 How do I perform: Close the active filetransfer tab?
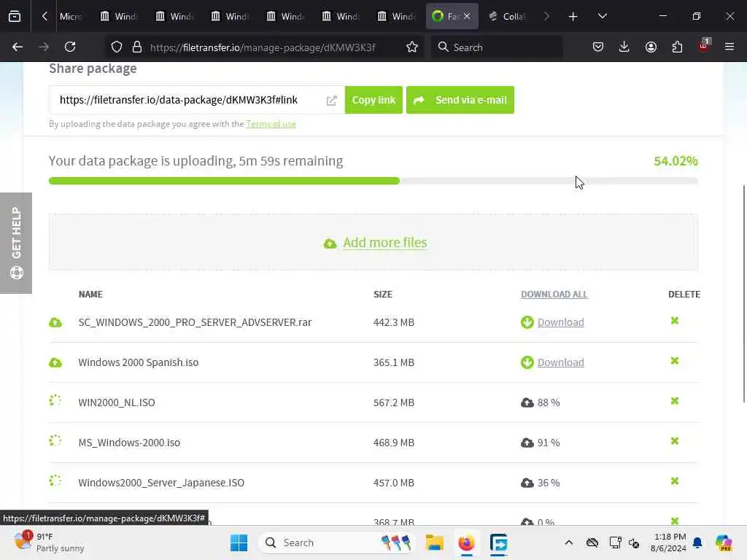click(467, 16)
